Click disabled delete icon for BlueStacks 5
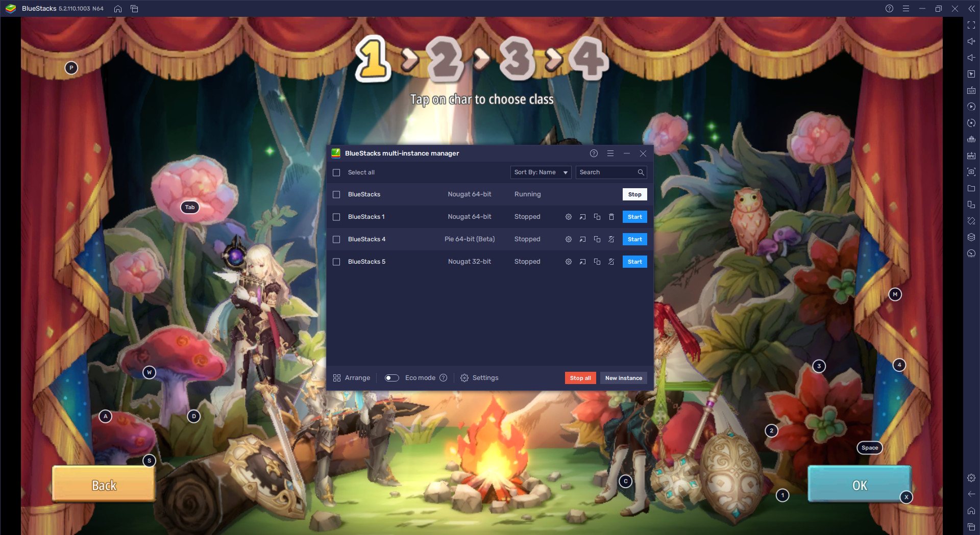The width and height of the screenshot is (980, 535). [611, 262]
